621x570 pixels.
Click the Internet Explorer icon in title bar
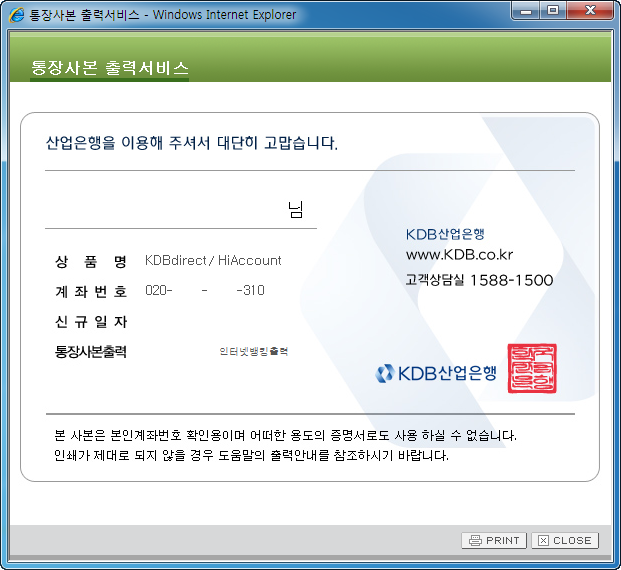pos(16,15)
